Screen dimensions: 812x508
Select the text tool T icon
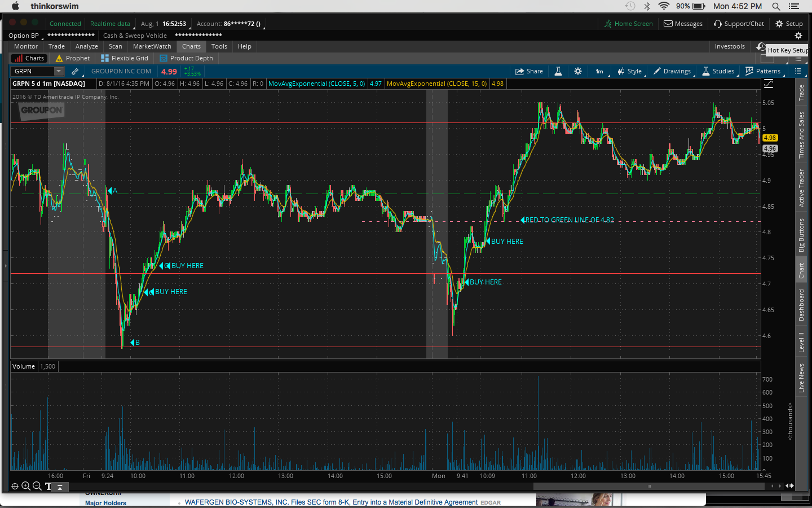click(48, 486)
